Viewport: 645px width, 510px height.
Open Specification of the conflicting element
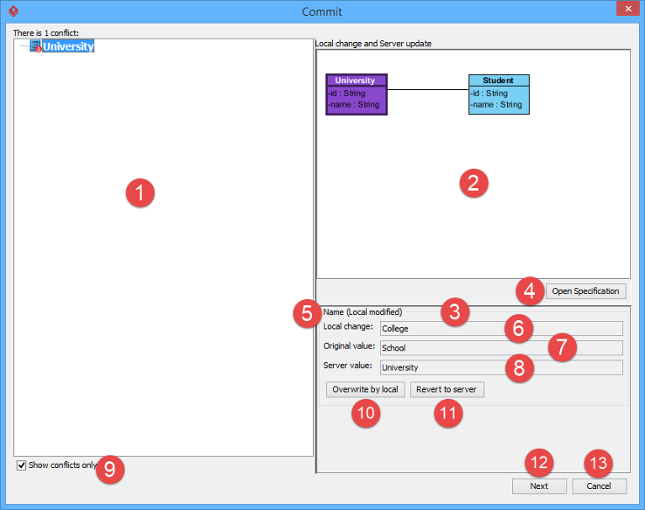[x=586, y=291]
